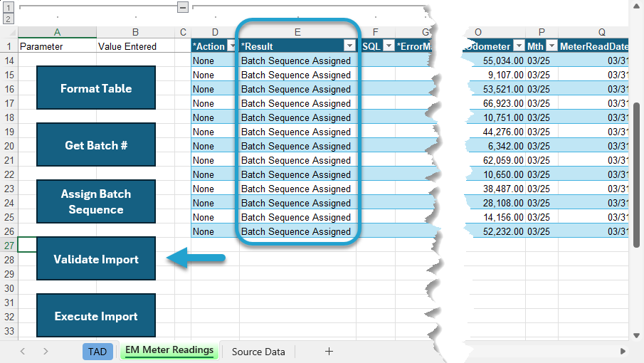Select row 14 header
Viewport: 644px width, 363px height.
(x=9, y=60)
